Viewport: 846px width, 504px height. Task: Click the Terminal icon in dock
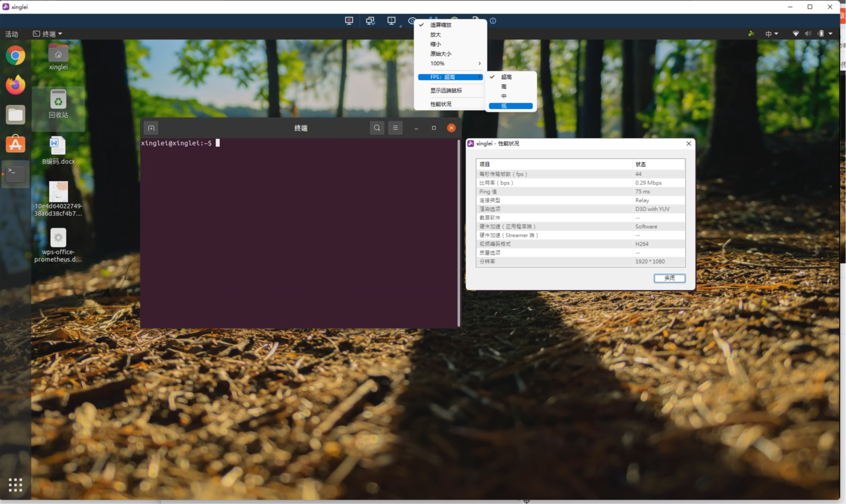[15, 174]
